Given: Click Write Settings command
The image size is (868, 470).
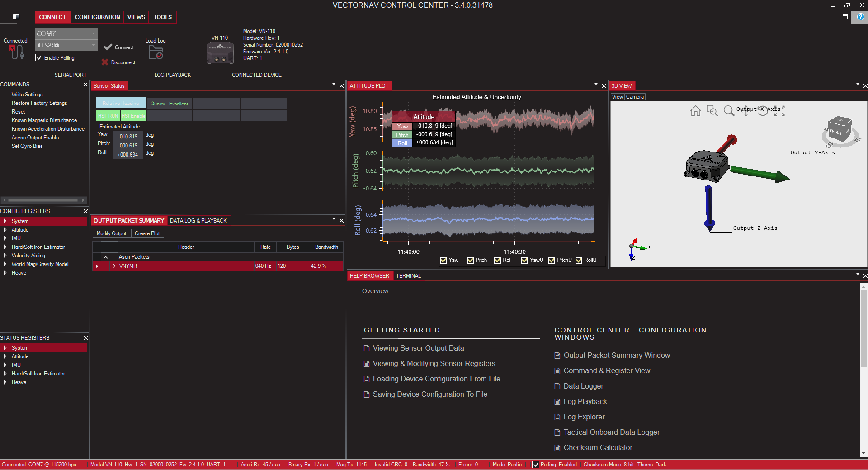Looking at the screenshot, I should (x=27, y=95).
